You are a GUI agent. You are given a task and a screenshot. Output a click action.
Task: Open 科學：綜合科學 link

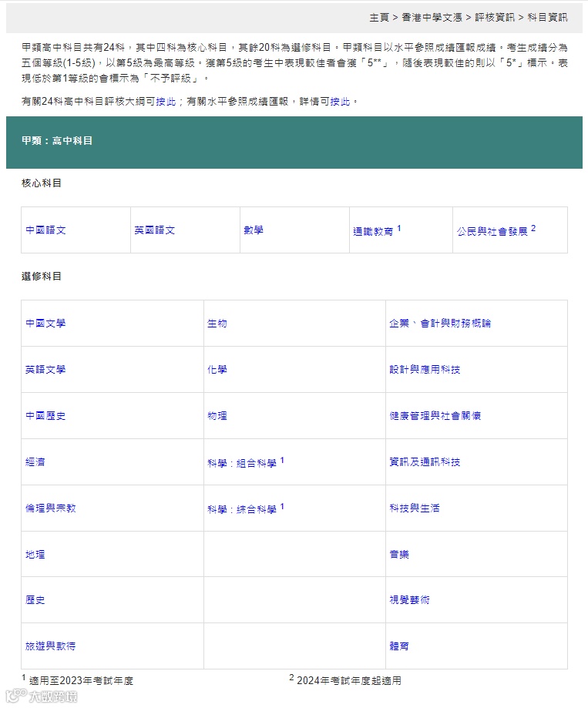(x=242, y=509)
